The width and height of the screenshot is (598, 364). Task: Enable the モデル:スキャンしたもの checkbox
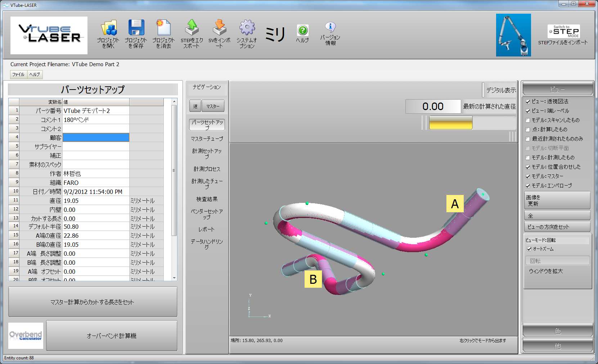pos(528,120)
